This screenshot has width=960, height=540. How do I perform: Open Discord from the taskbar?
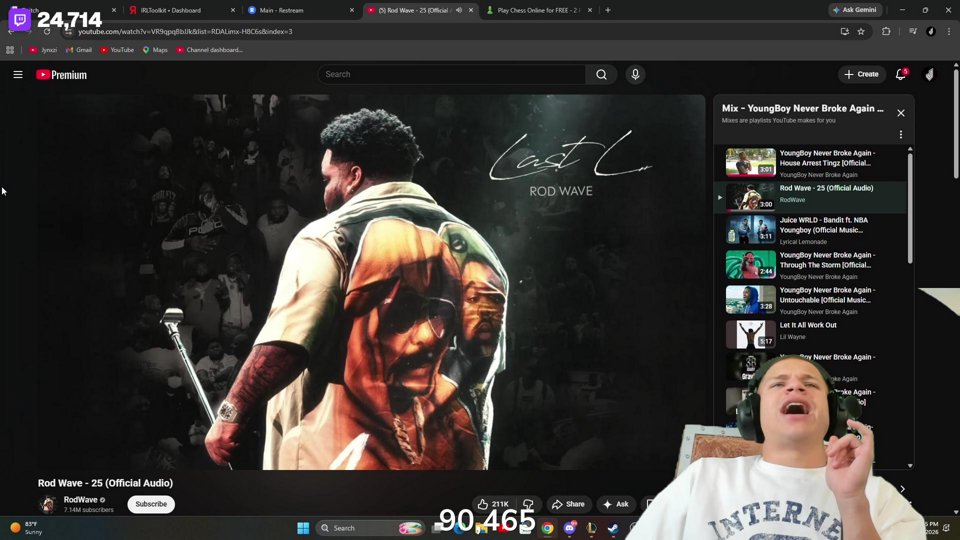click(569, 528)
